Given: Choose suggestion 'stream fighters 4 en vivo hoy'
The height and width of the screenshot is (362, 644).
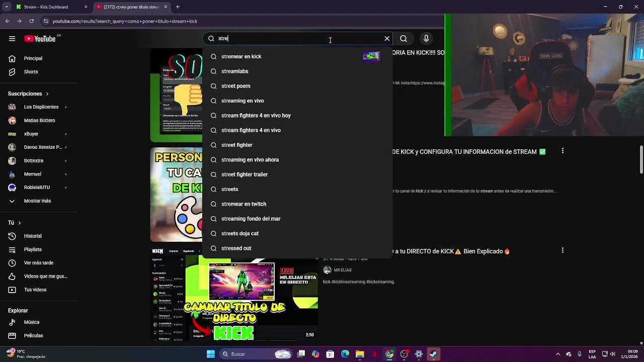Looking at the screenshot, I should pyautogui.click(x=297, y=116).
